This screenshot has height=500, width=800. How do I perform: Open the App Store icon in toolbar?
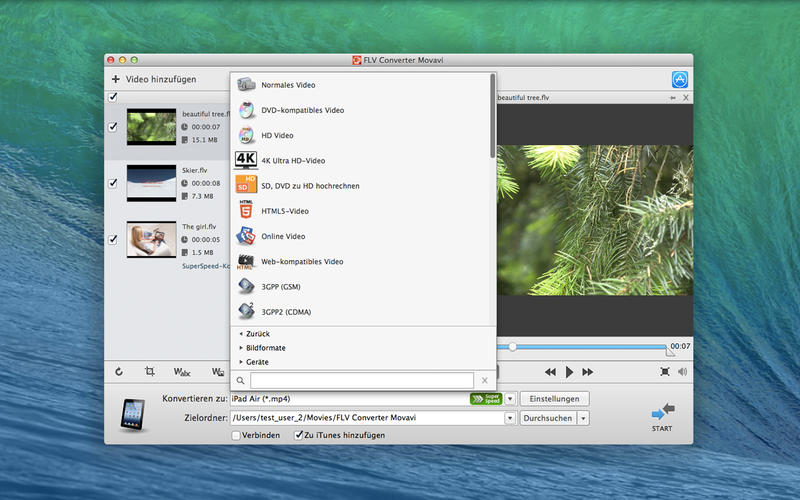pos(680,80)
